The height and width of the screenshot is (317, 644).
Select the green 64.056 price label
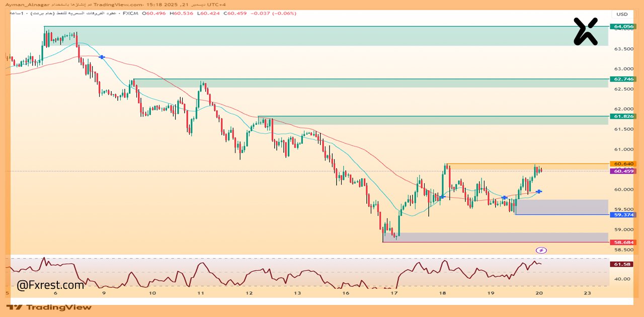tap(623, 26)
